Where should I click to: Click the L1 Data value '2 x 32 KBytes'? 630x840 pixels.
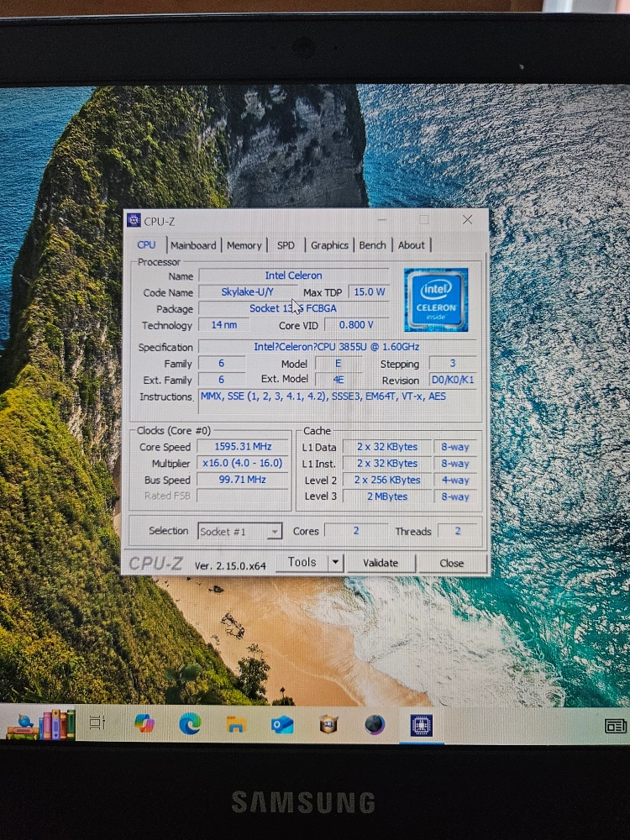pos(386,447)
